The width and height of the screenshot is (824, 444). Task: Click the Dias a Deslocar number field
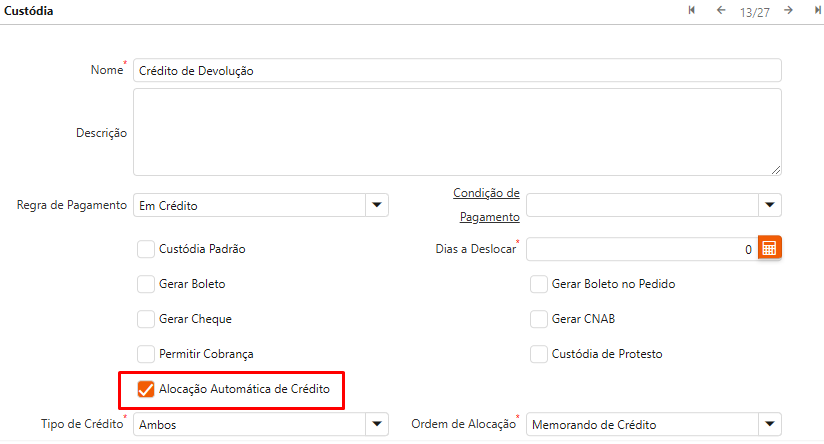click(642, 249)
